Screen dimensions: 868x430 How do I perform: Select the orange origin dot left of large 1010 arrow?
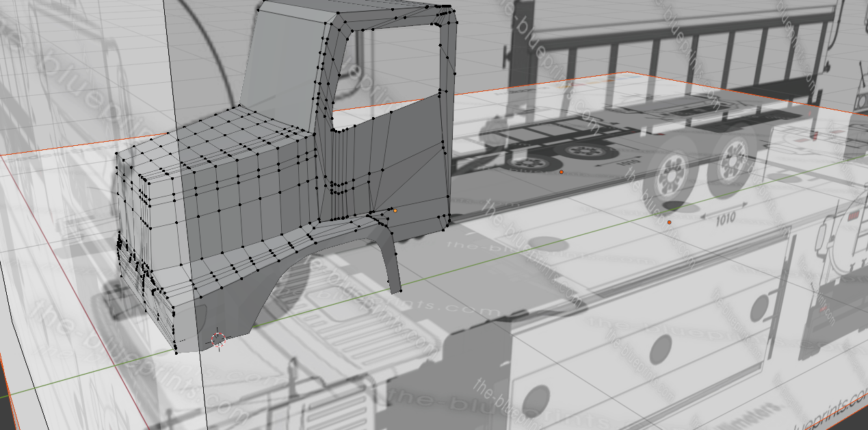click(669, 222)
